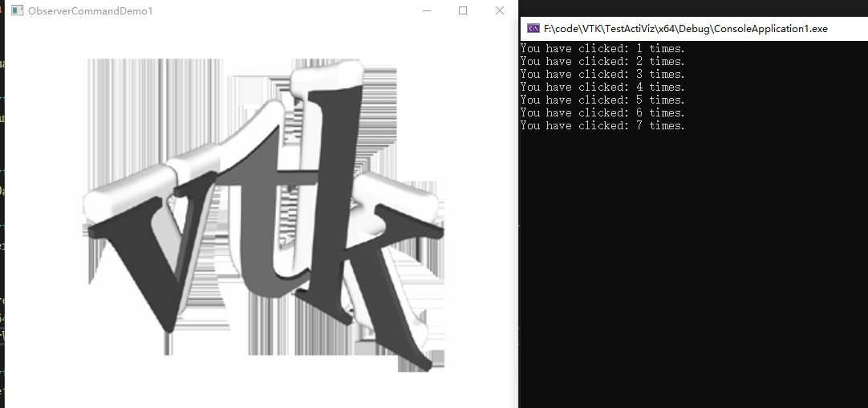Click the console window's C:\ icon
The height and width of the screenshot is (408, 868).
(533, 28)
